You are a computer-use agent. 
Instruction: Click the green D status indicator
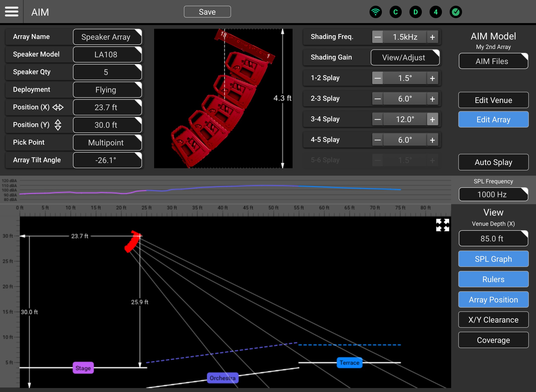[416, 12]
